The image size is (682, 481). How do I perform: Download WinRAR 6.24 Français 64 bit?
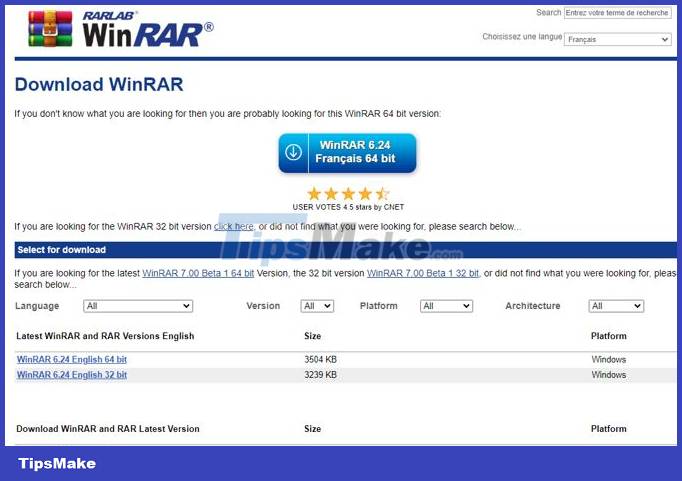354,152
